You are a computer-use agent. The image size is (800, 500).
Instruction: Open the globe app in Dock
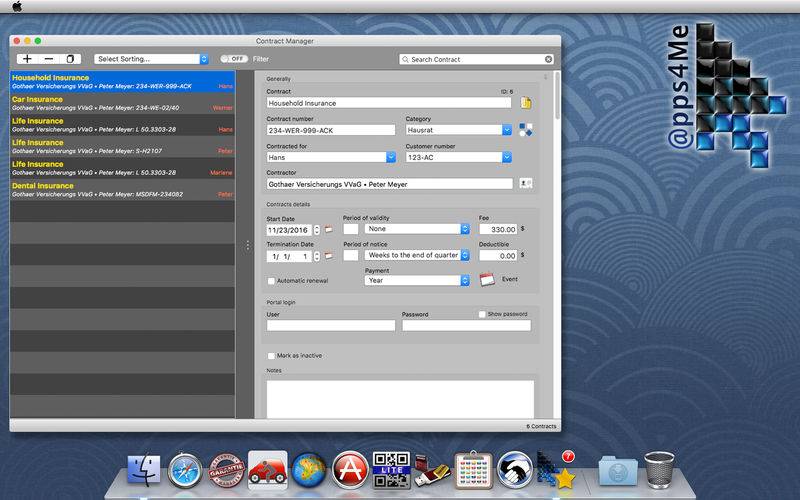309,470
